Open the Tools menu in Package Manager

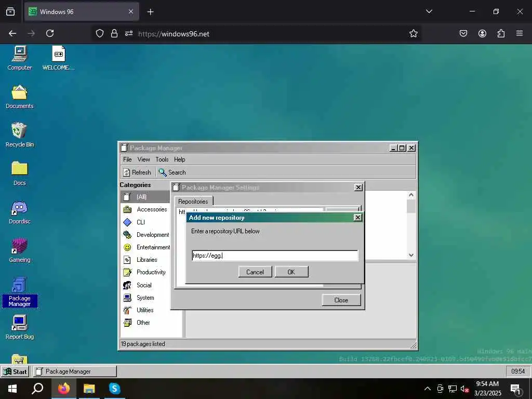click(162, 159)
